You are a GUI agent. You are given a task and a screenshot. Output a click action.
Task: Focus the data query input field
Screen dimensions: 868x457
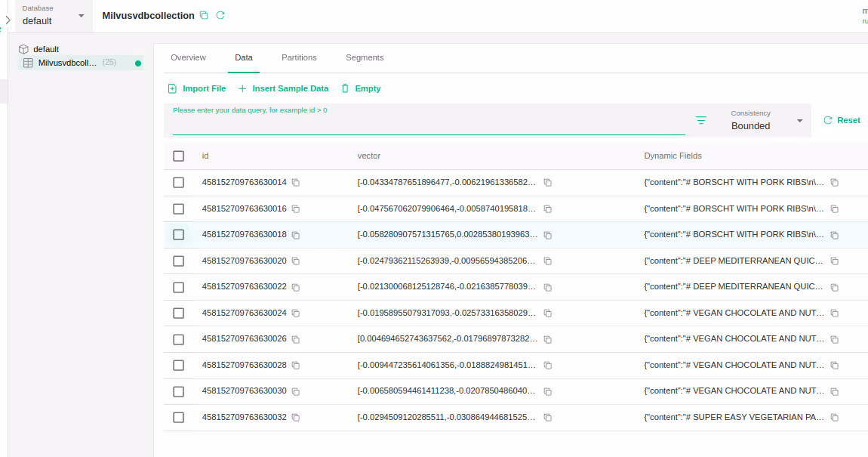click(x=429, y=125)
